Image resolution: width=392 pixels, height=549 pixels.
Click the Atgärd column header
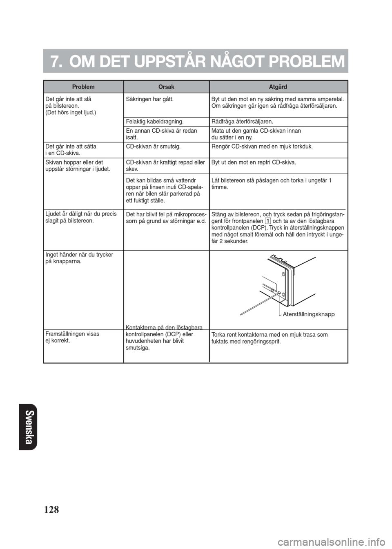[278, 87]
